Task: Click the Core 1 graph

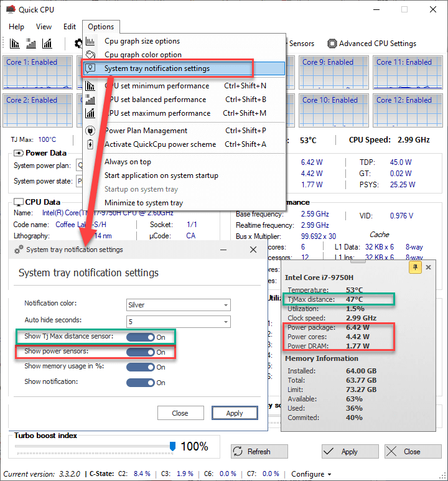Action: [x=38, y=72]
